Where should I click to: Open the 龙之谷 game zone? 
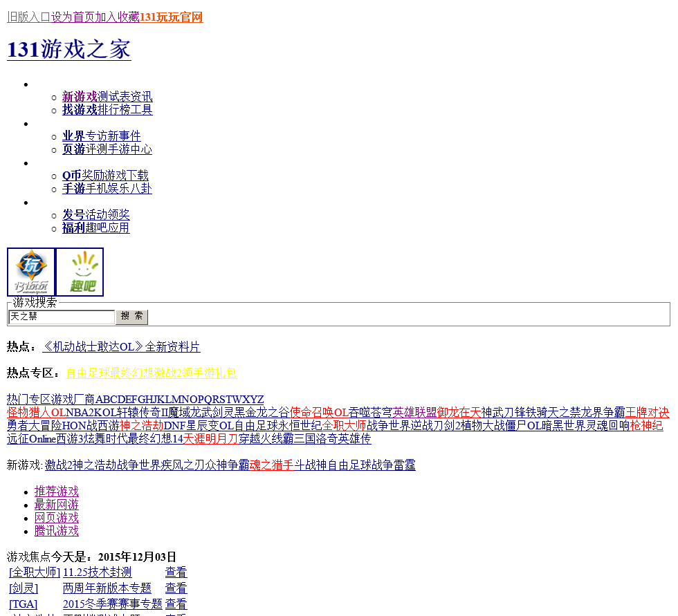pyautogui.click(x=273, y=413)
